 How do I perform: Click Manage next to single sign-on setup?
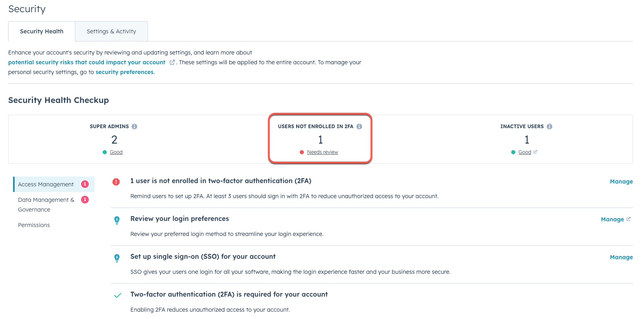621,257
